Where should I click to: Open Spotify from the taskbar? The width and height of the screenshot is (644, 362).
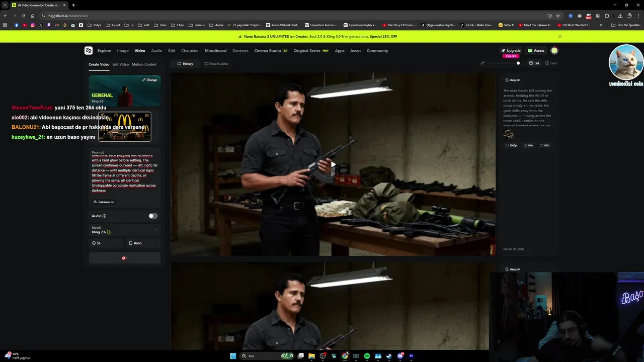coord(367,356)
